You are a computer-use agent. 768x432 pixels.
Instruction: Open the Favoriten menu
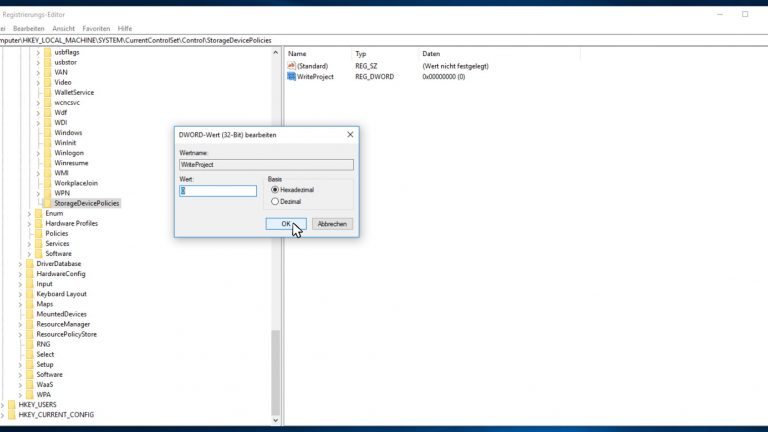[x=96, y=28]
